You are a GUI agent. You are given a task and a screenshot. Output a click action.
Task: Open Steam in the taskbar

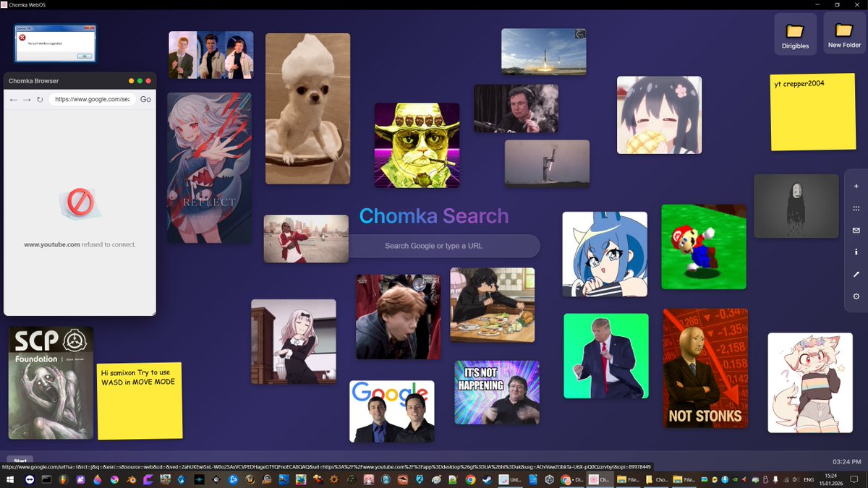(x=487, y=479)
